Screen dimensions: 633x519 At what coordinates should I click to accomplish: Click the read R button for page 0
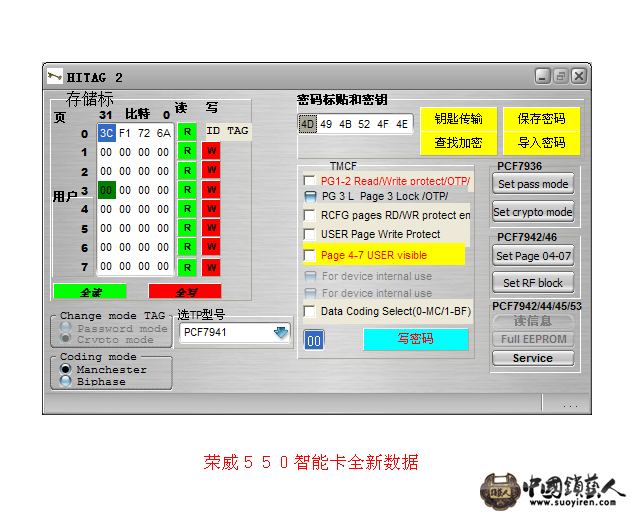pyautogui.click(x=187, y=132)
